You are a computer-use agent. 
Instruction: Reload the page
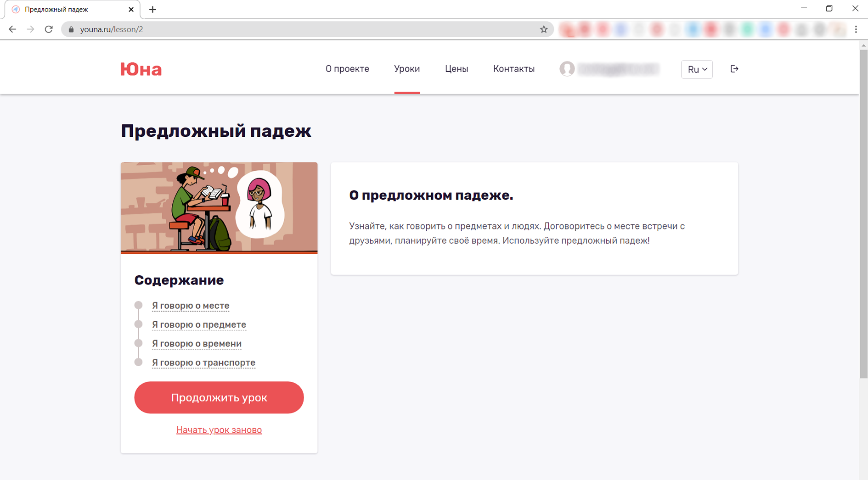coord(49,29)
